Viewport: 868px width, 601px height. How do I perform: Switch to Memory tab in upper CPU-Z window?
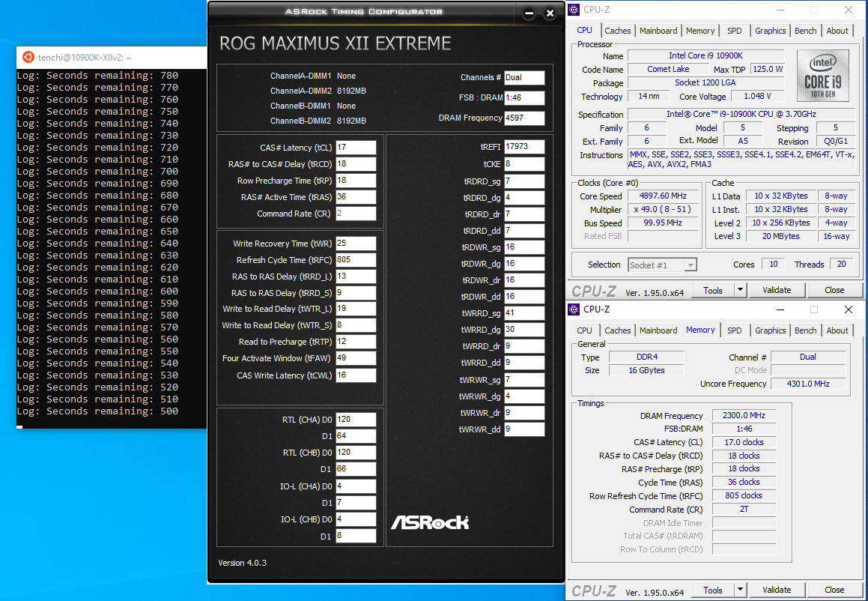(x=700, y=31)
